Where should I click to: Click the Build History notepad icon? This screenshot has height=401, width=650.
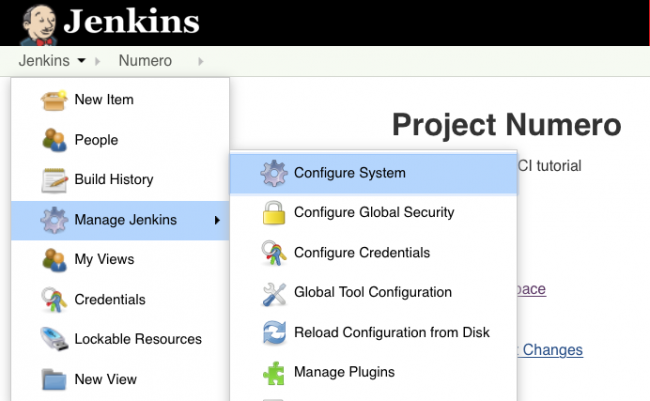pos(54,180)
